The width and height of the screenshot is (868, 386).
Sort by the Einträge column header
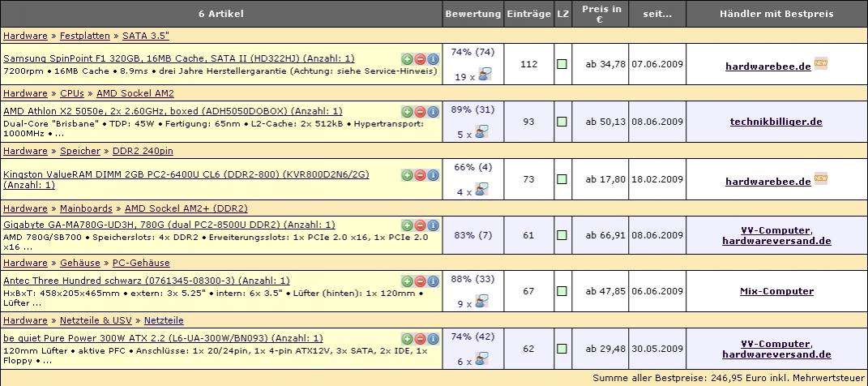coord(528,14)
